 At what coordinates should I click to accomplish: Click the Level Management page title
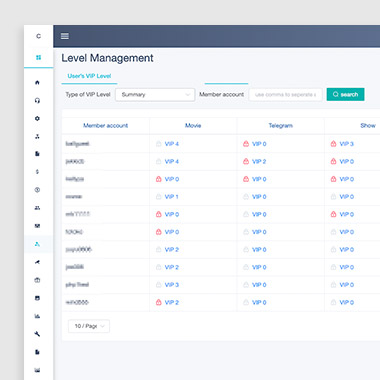point(107,58)
